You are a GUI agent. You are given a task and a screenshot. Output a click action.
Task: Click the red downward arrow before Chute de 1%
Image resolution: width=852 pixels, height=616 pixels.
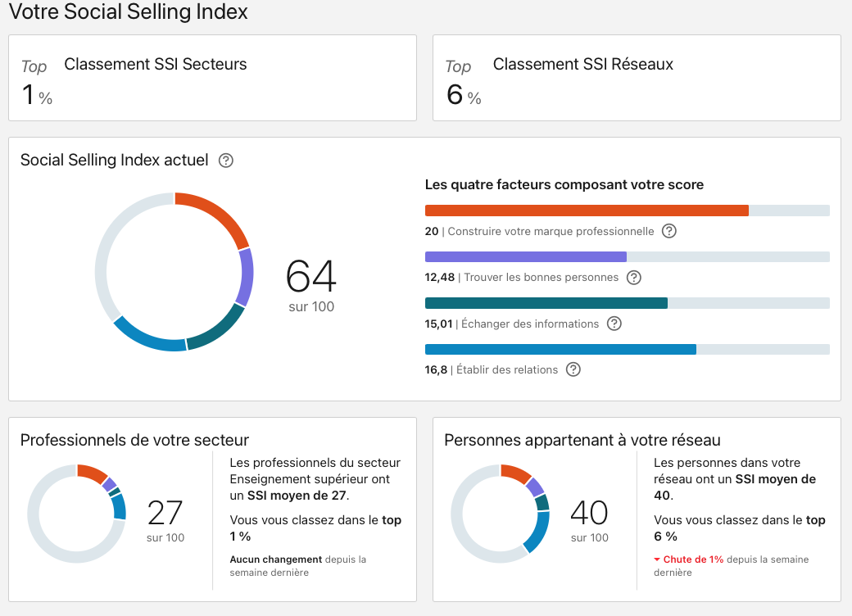click(657, 559)
